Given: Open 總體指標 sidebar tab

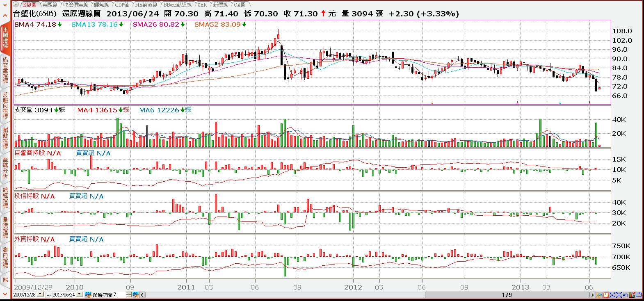Looking at the screenshot, I should (5, 198).
